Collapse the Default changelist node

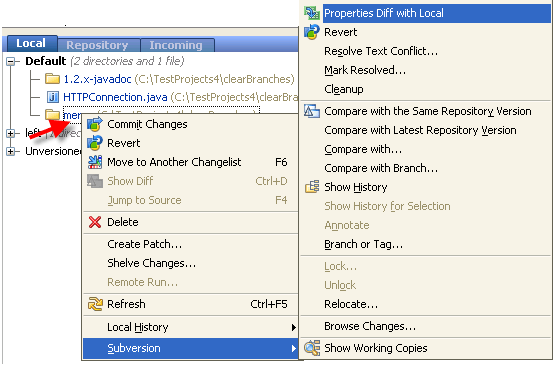pyautogui.click(x=11, y=62)
